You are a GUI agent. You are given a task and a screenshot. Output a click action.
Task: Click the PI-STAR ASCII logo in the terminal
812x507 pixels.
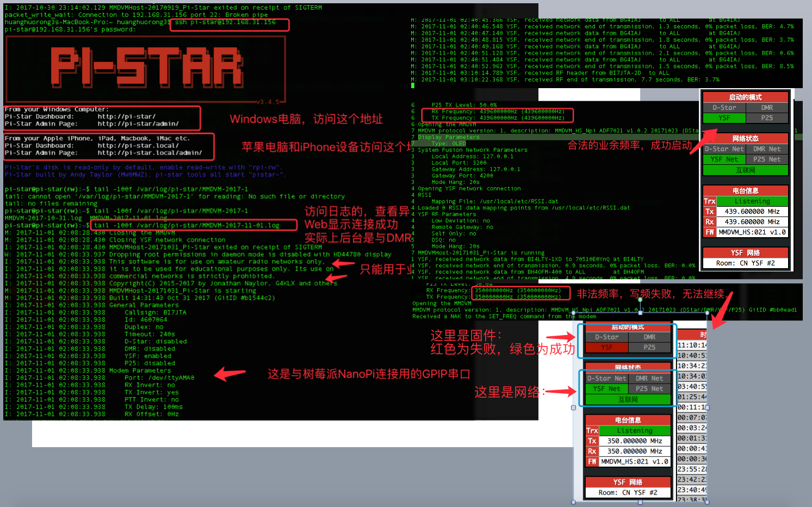coord(146,68)
